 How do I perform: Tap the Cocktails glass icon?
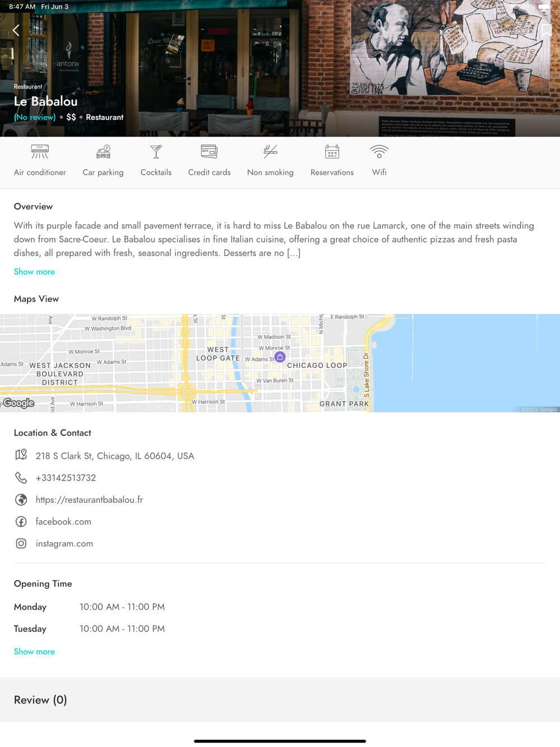[x=156, y=152]
